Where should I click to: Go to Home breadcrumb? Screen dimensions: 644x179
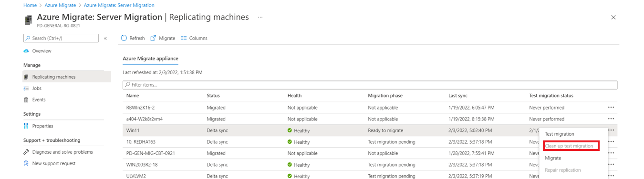[30, 5]
